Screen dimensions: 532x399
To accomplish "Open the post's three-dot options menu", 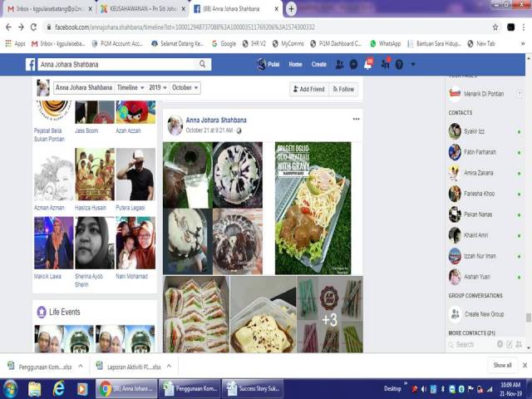I will pos(356,119).
